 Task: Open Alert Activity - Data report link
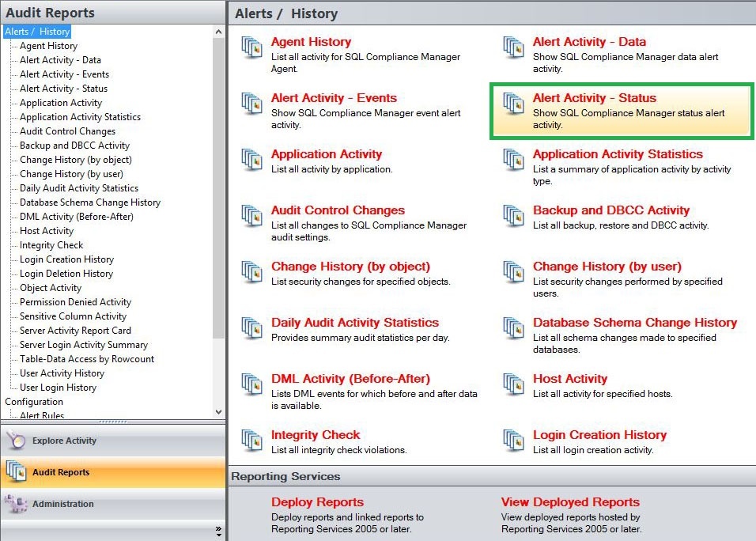point(589,42)
